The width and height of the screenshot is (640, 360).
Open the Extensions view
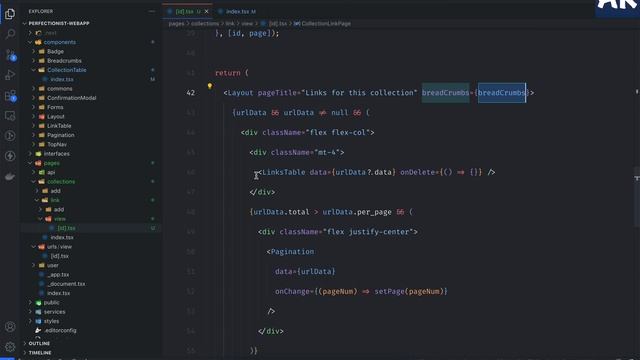tap(10, 96)
